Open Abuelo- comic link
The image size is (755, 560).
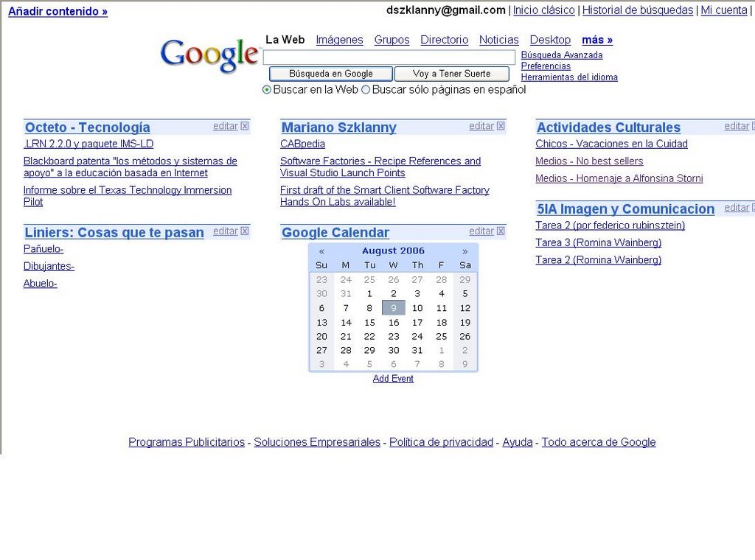tap(41, 284)
